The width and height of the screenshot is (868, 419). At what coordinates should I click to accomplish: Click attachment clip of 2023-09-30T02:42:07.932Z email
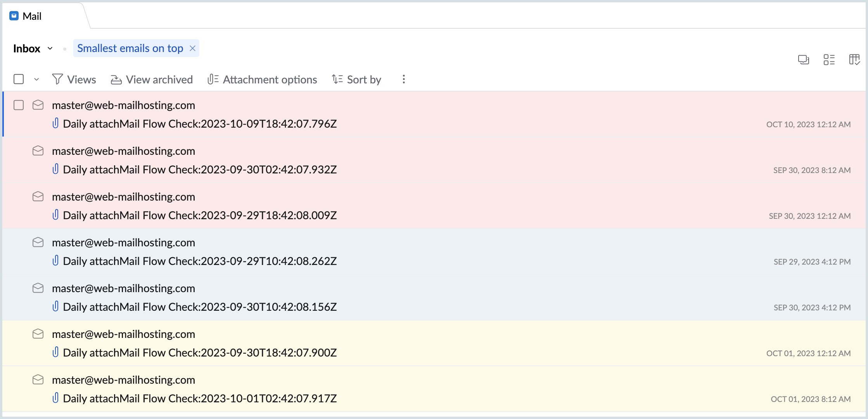point(55,169)
